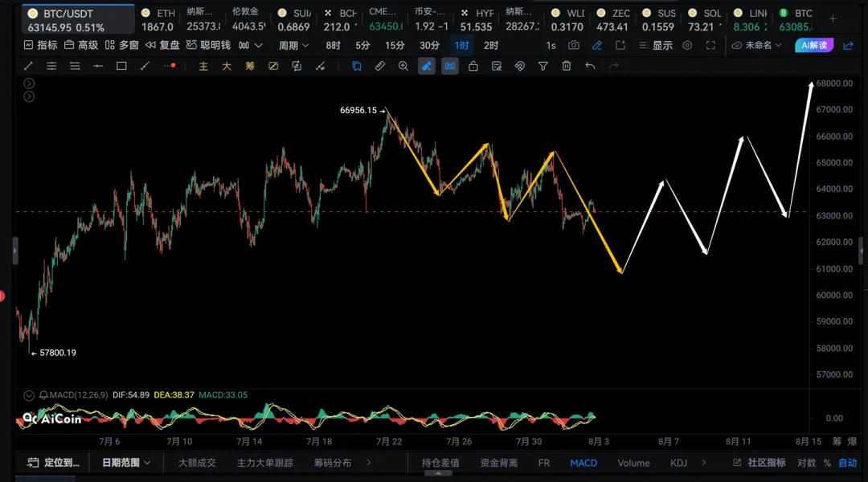The image size is (868, 482).
Task: Toggle 对数 logarithmic price scale
Action: [x=807, y=463]
